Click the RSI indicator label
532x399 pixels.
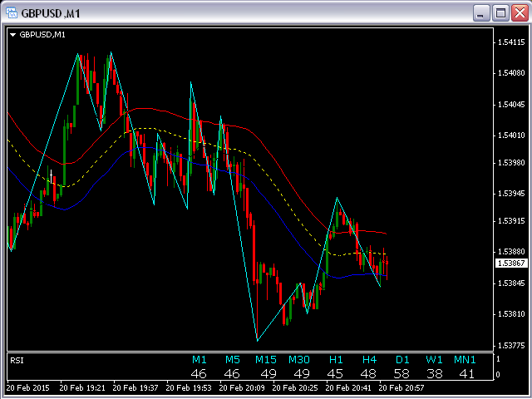click(x=17, y=360)
